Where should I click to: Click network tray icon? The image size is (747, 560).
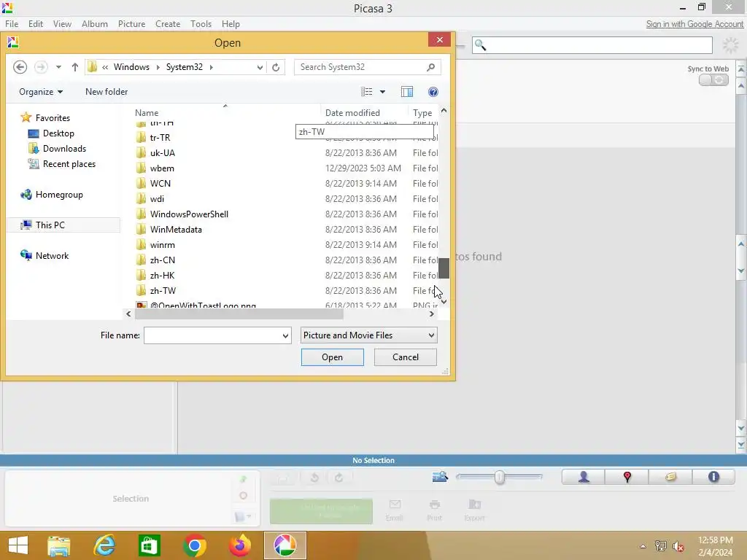(x=661, y=546)
